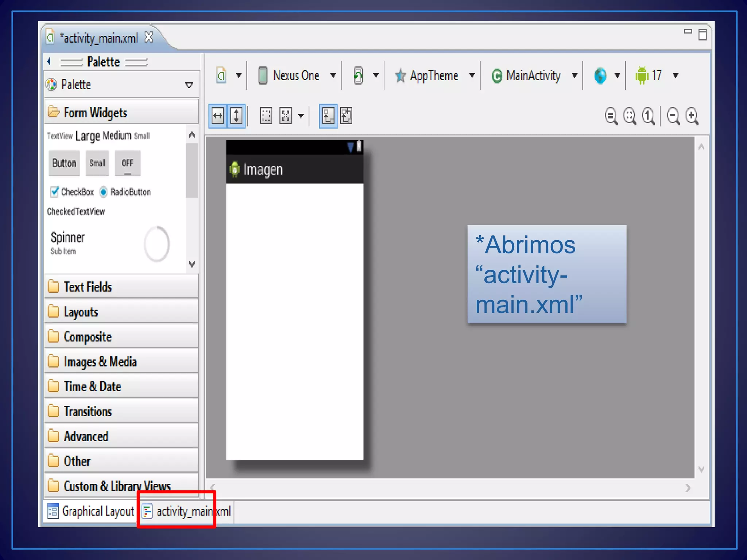Expand the Images & Media folder
The height and width of the screenshot is (560, 747).
click(121, 361)
